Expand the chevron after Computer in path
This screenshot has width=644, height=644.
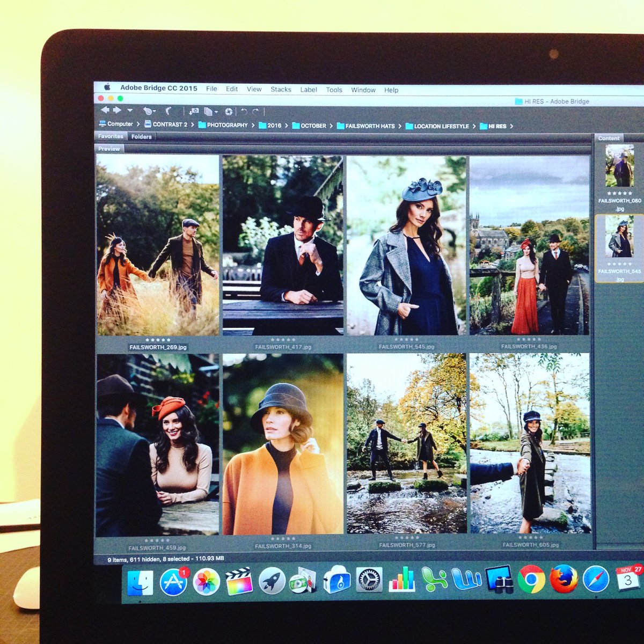pyautogui.click(x=138, y=124)
